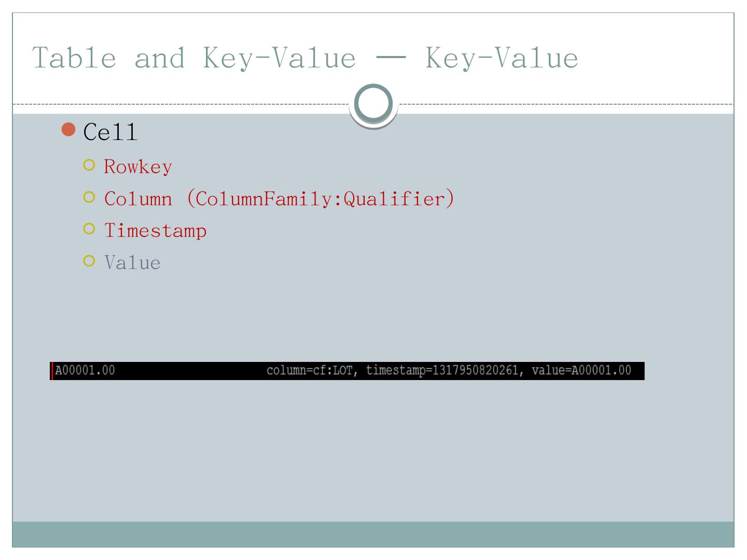Click the teal footer bar of the slide
Image resolution: width=747 pixels, height=560 pixels.
(x=373, y=534)
